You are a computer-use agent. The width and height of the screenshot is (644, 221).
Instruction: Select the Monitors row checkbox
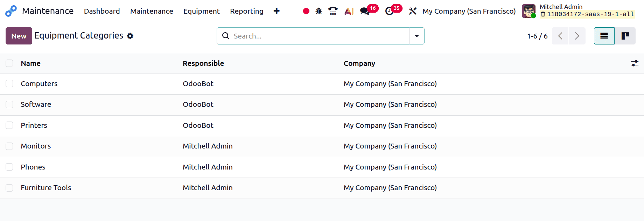point(9,146)
